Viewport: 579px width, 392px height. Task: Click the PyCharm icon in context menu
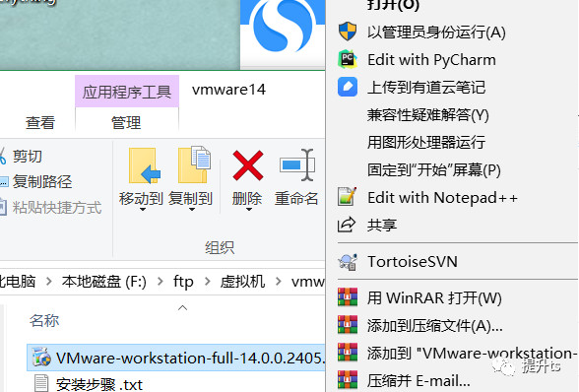tap(348, 59)
